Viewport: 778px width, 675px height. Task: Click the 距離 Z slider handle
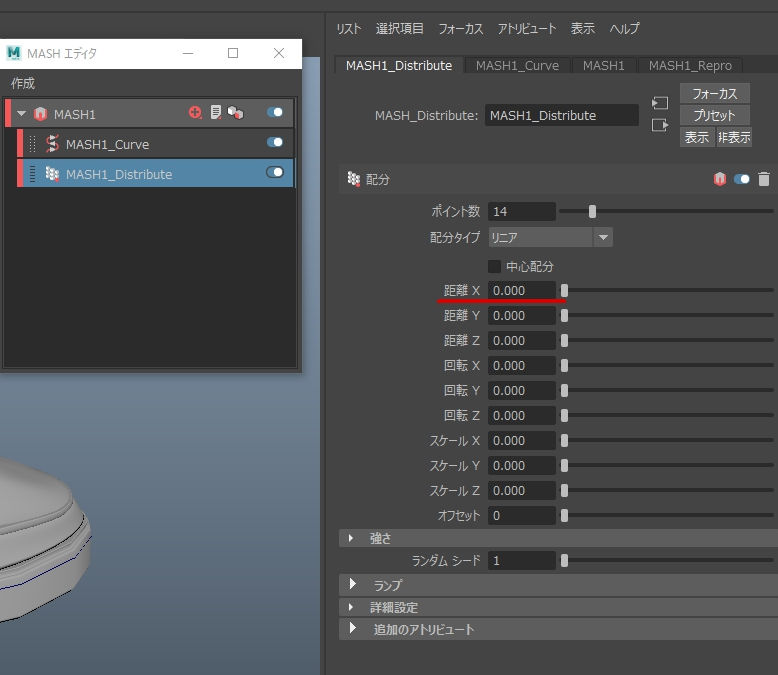[564, 340]
